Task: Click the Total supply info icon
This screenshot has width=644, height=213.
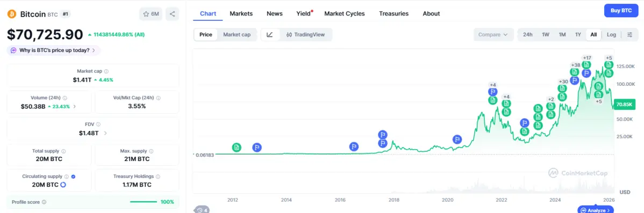Action: coord(63,151)
